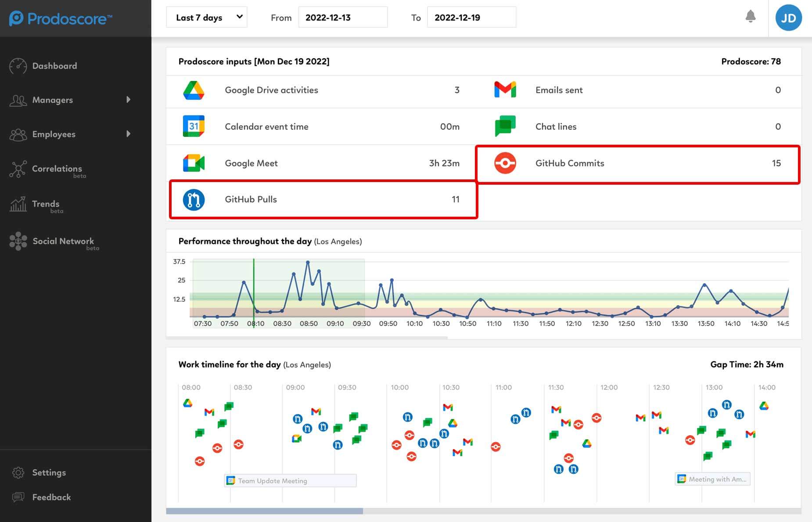Click the Gap Time: 2h 34m label
This screenshot has width=812, height=522.
click(x=747, y=364)
